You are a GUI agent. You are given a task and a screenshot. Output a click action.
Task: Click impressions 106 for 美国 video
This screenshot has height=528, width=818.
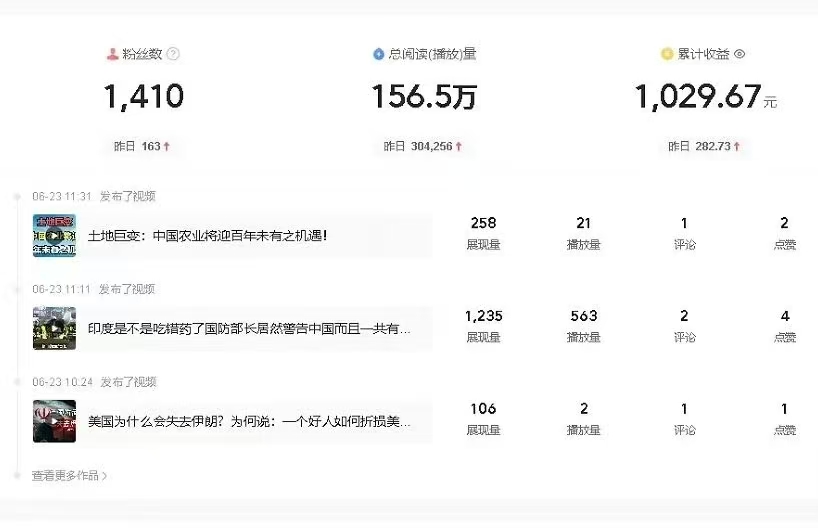tap(483, 409)
